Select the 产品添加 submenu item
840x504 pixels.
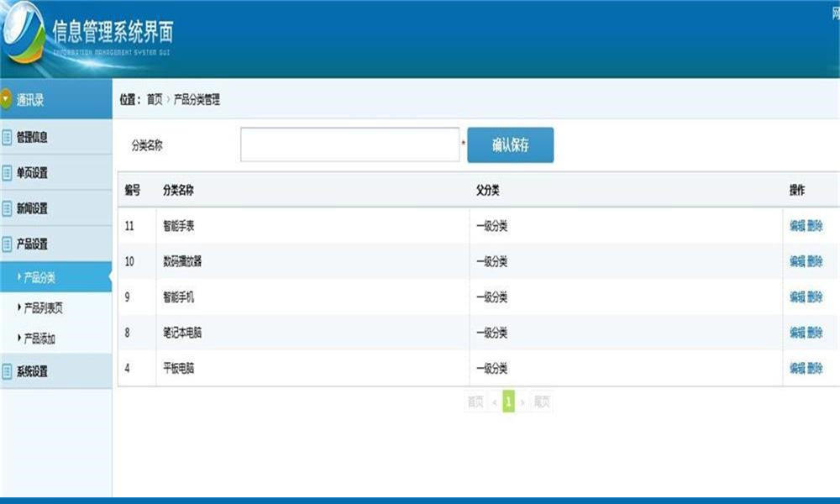(x=55, y=338)
